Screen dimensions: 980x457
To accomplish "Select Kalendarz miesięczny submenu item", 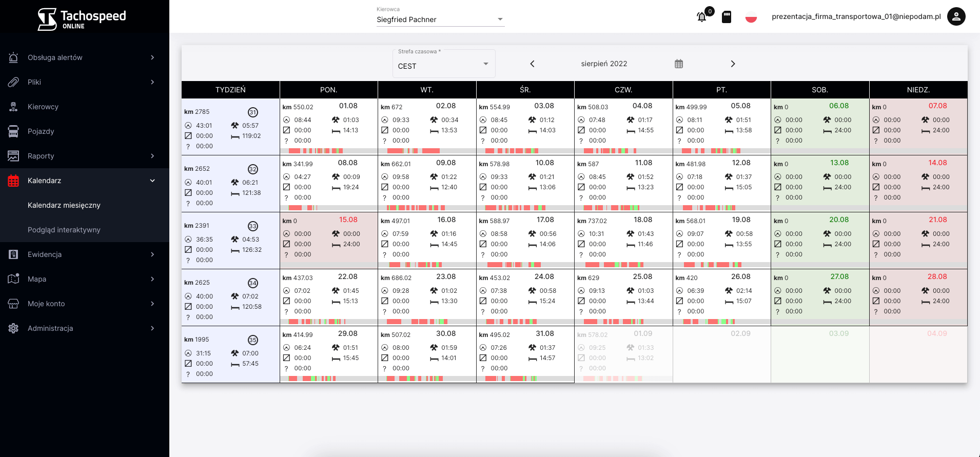I will [x=64, y=205].
